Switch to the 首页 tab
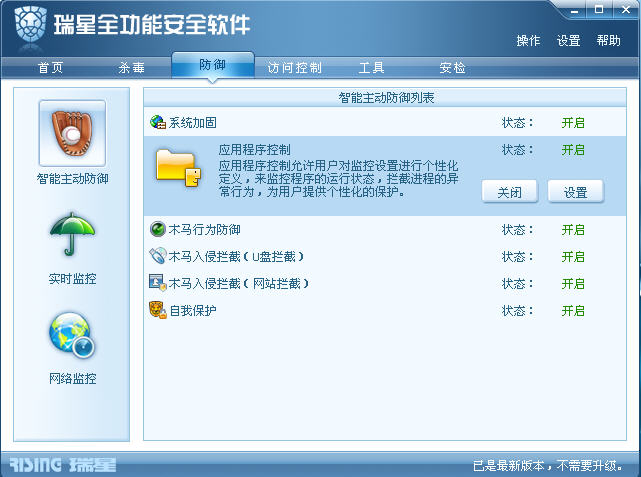This screenshot has width=641, height=477. click(51, 67)
